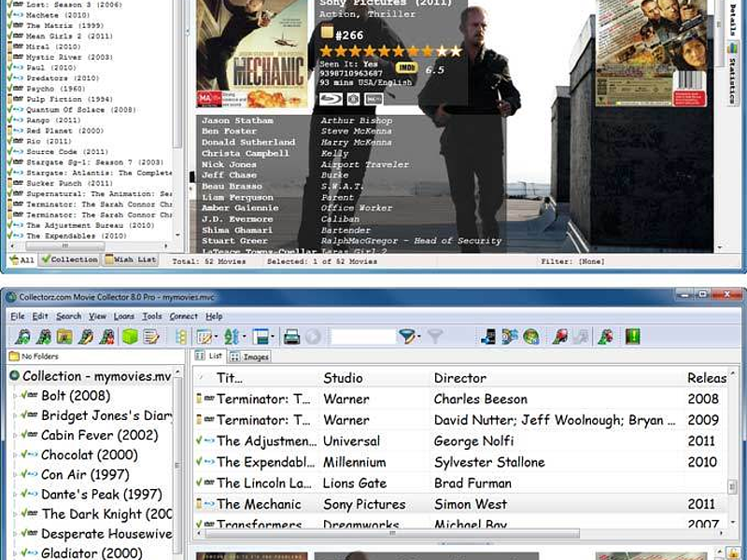The width and height of the screenshot is (747, 560).
Task: Select the All tab in upper window
Action: coord(22,259)
